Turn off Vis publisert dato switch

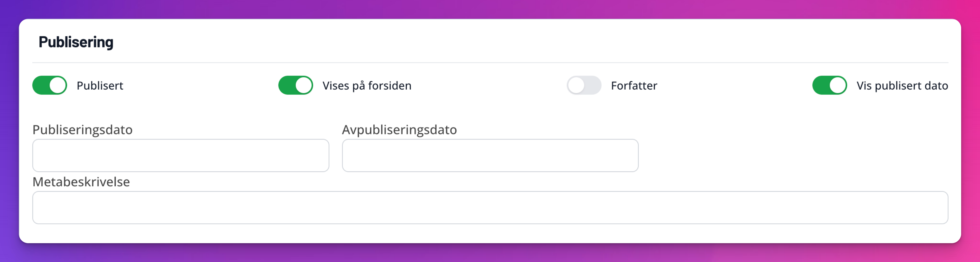tap(829, 85)
